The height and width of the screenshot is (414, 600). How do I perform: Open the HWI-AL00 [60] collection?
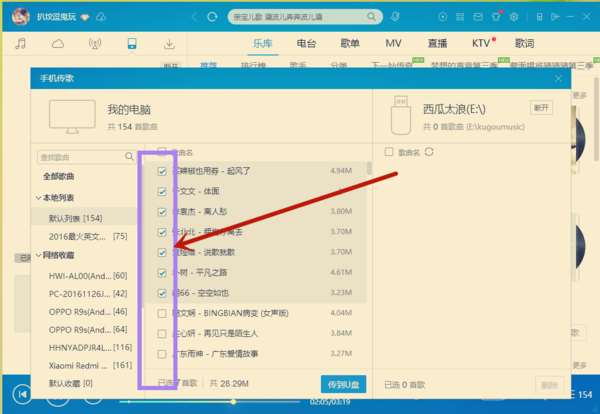click(x=88, y=275)
